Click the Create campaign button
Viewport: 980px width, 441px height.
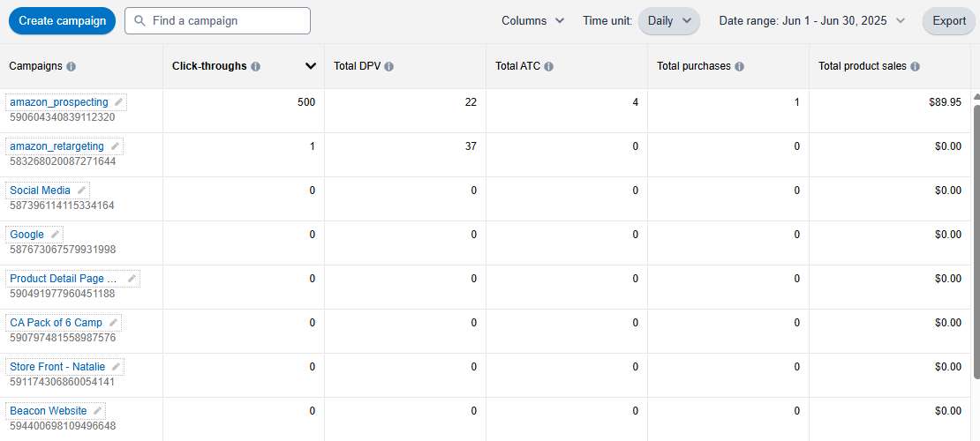(x=62, y=21)
